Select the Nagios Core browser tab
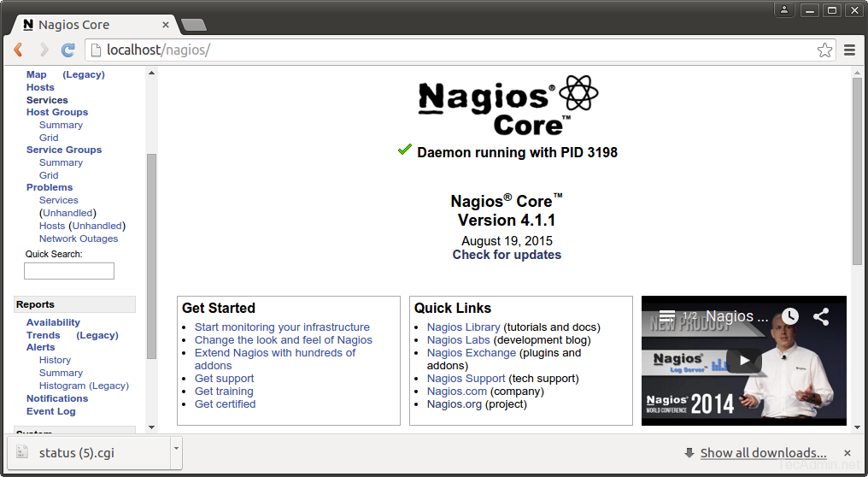Screen dimensions: 868x477 [x=94, y=25]
